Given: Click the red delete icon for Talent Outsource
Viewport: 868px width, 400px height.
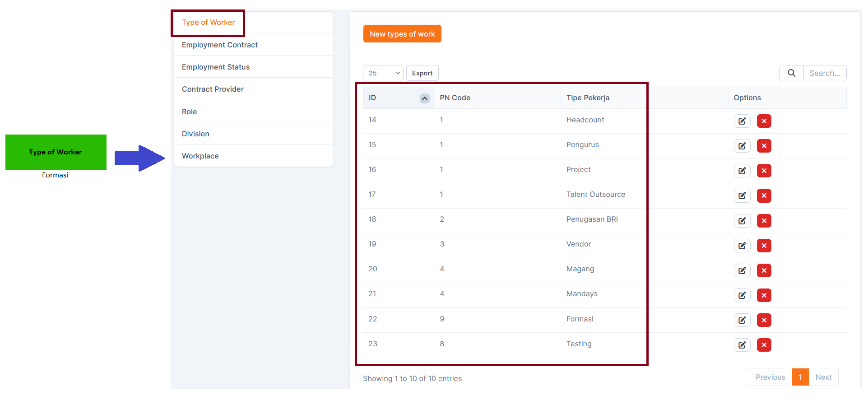Looking at the screenshot, I should pos(764,195).
